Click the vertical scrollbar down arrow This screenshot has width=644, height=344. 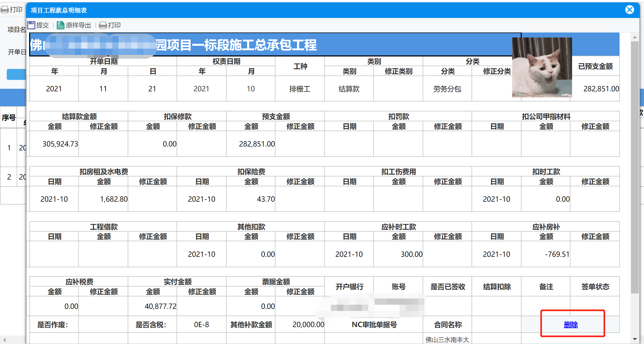[635, 339]
